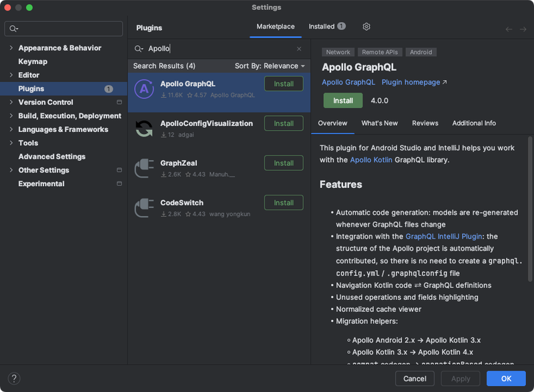Select the ApolloConfigVisualization row title
Image resolution: width=534 pixels, height=392 pixels.
206,123
